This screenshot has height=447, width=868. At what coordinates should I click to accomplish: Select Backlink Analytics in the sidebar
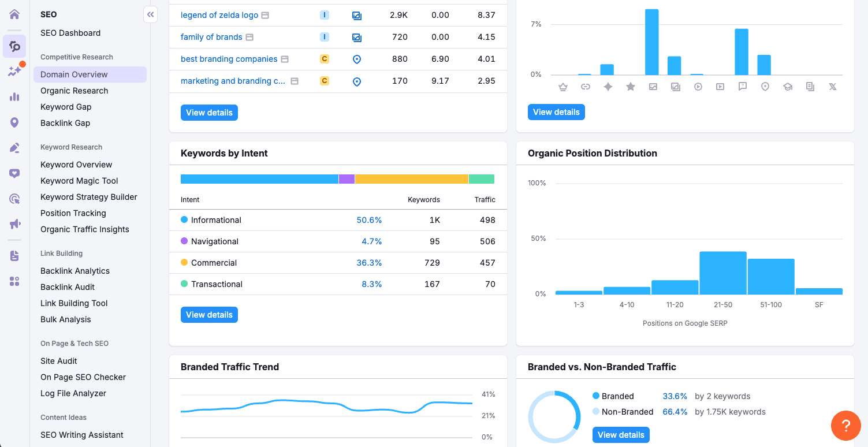pyautogui.click(x=75, y=271)
